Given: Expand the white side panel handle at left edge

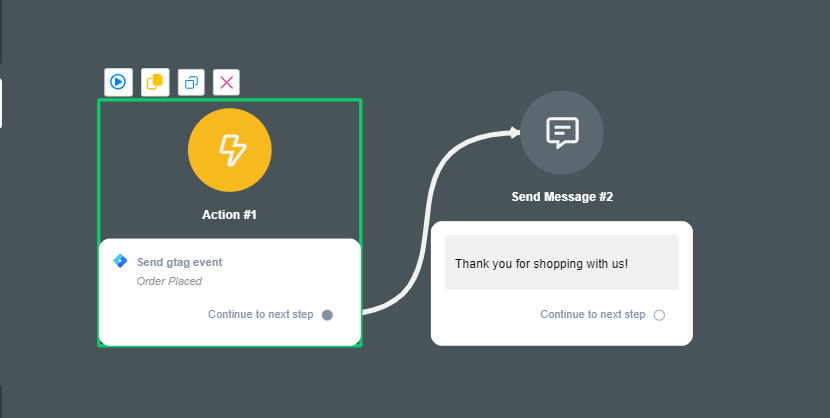Looking at the screenshot, I should click(x=1, y=103).
